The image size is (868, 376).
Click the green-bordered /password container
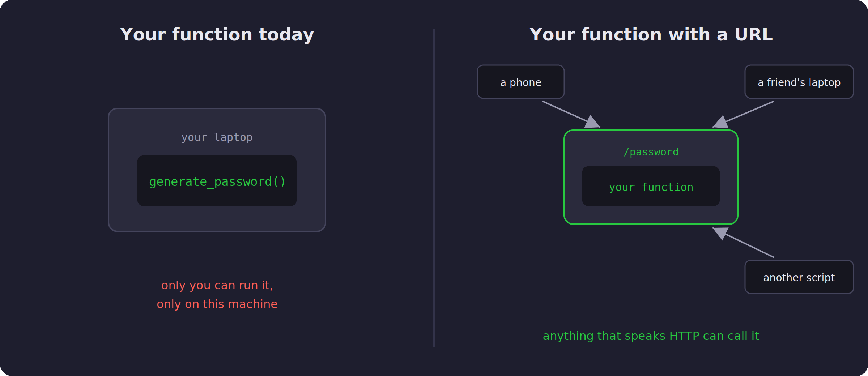[651, 177]
